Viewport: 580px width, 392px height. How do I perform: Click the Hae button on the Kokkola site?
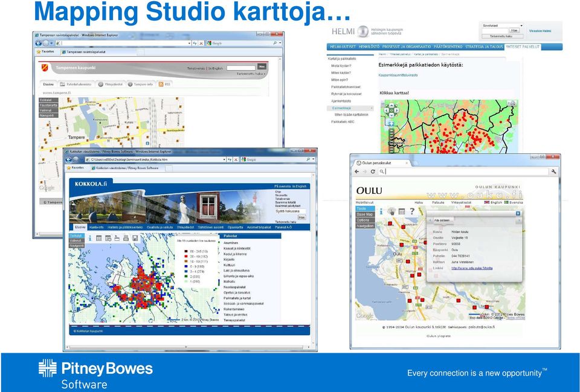(301, 217)
